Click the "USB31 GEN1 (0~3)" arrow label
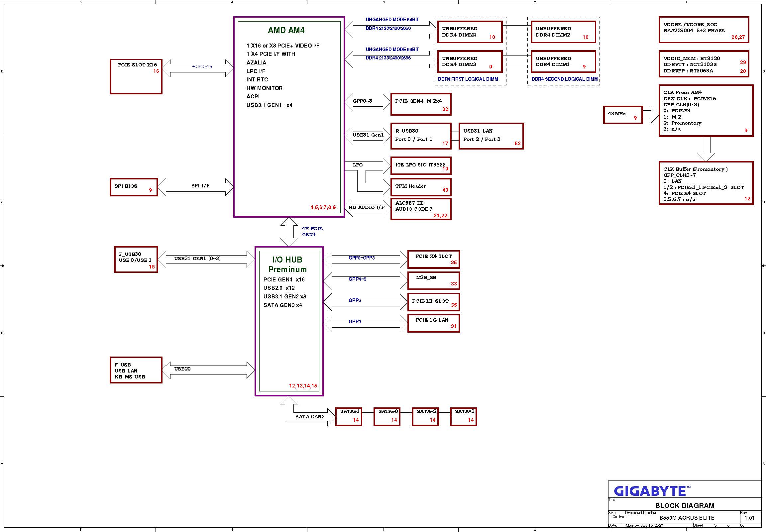The image size is (766, 532). click(197, 259)
